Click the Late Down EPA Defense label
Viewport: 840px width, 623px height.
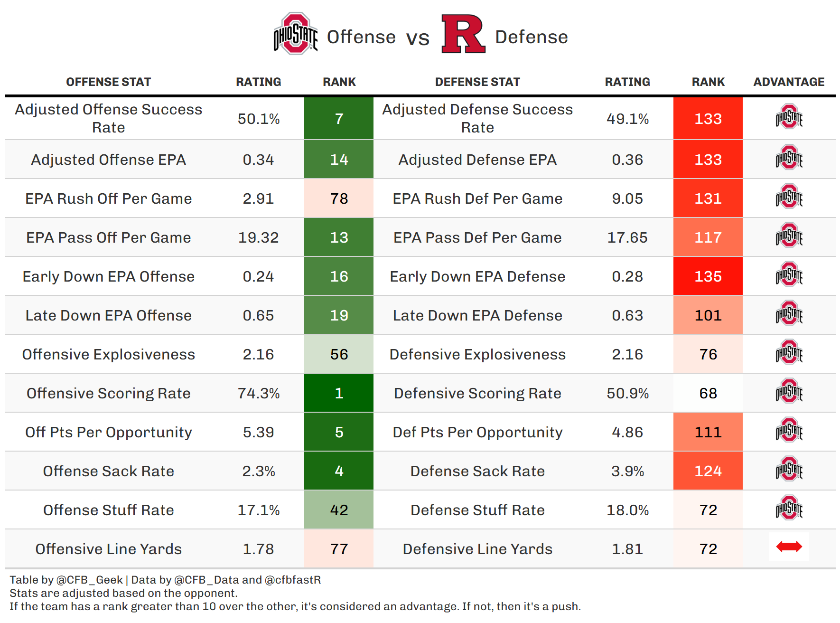(x=477, y=315)
